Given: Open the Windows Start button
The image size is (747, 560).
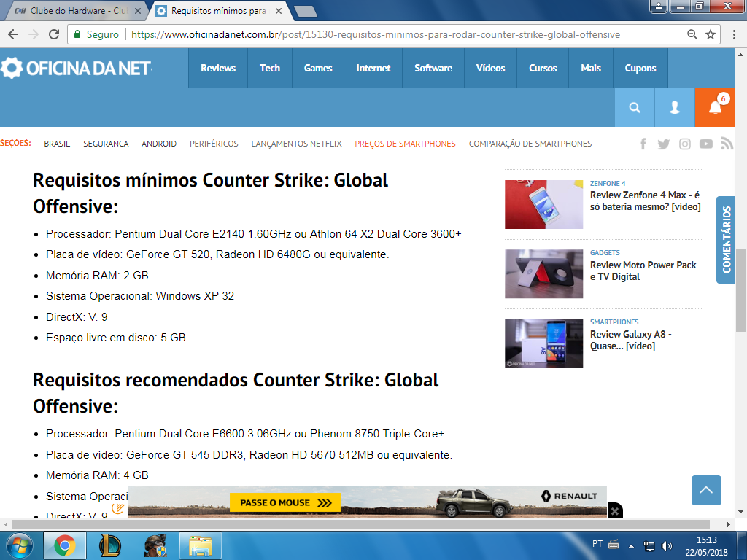Looking at the screenshot, I should pos(20,545).
